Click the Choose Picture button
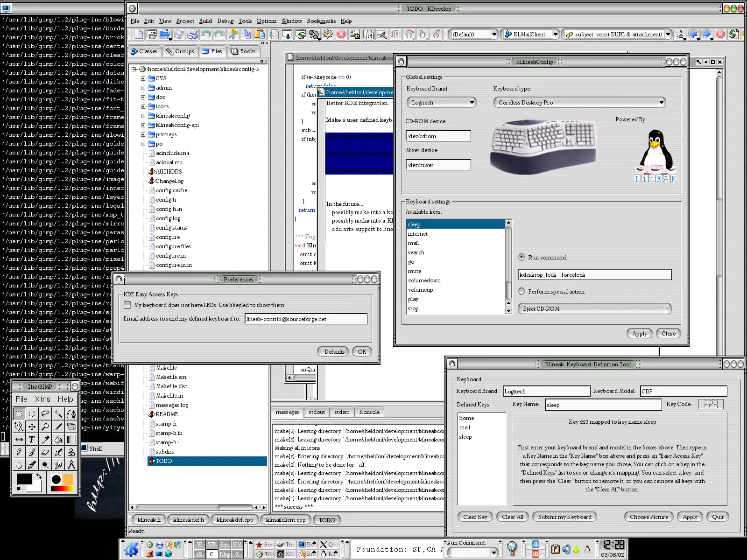The width and height of the screenshot is (747, 560). click(x=649, y=517)
